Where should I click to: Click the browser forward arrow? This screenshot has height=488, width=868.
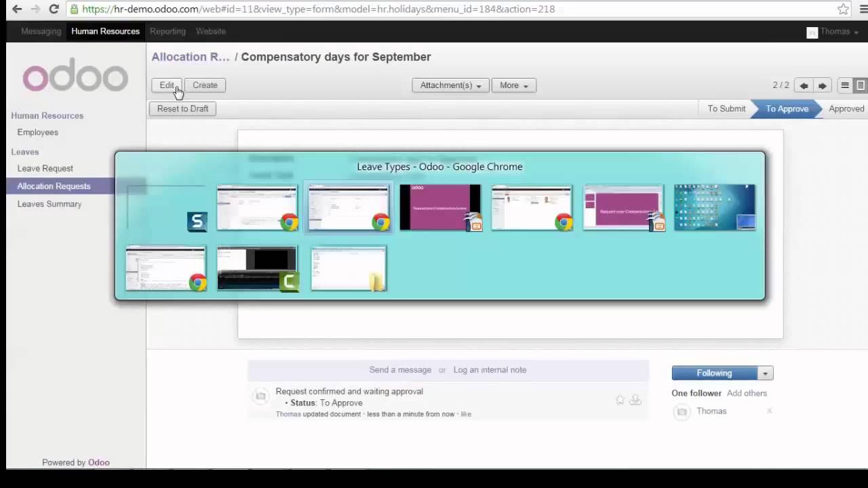coord(35,9)
